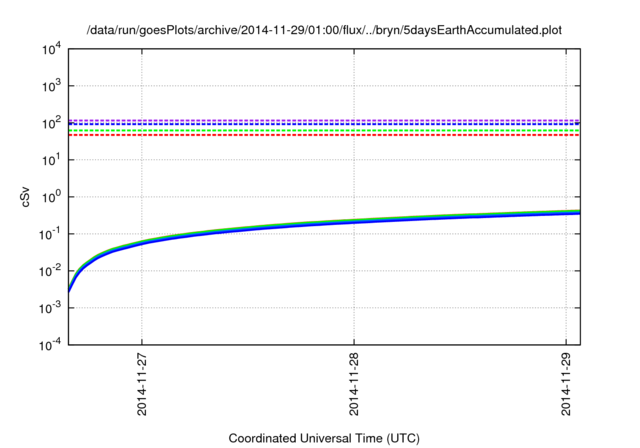The image size is (640, 448).
Task: Click the red dashed threshold line
Action: coord(324,135)
